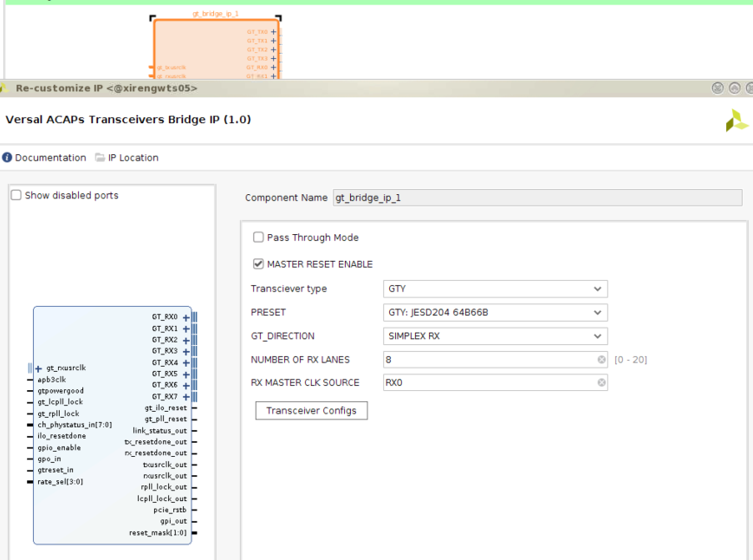Open the Documentation link

[50, 158]
